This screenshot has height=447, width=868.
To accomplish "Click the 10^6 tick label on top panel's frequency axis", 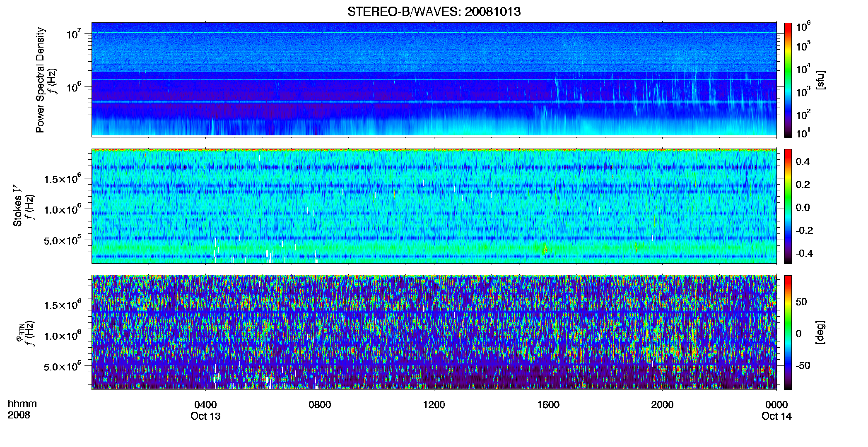I will [x=73, y=87].
